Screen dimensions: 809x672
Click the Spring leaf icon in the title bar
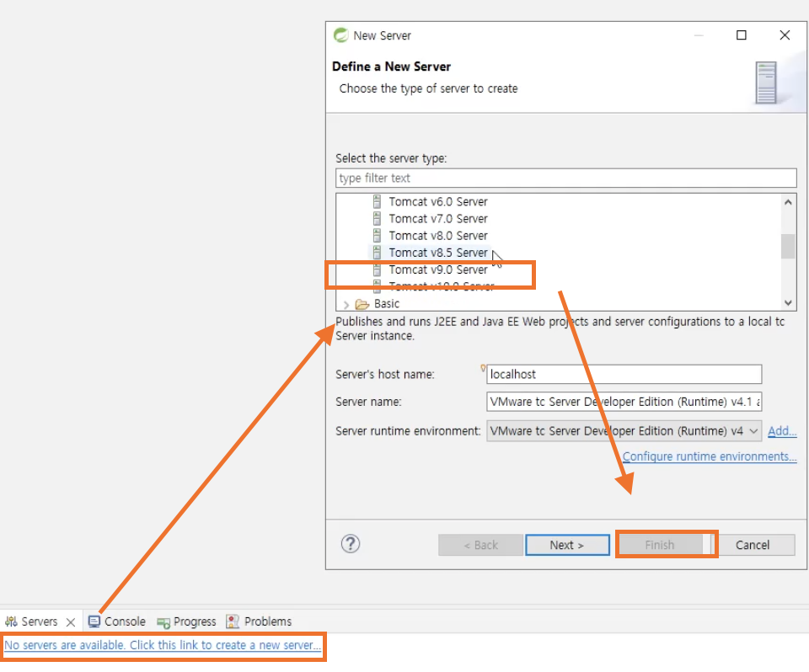click(x=341, y=35)
